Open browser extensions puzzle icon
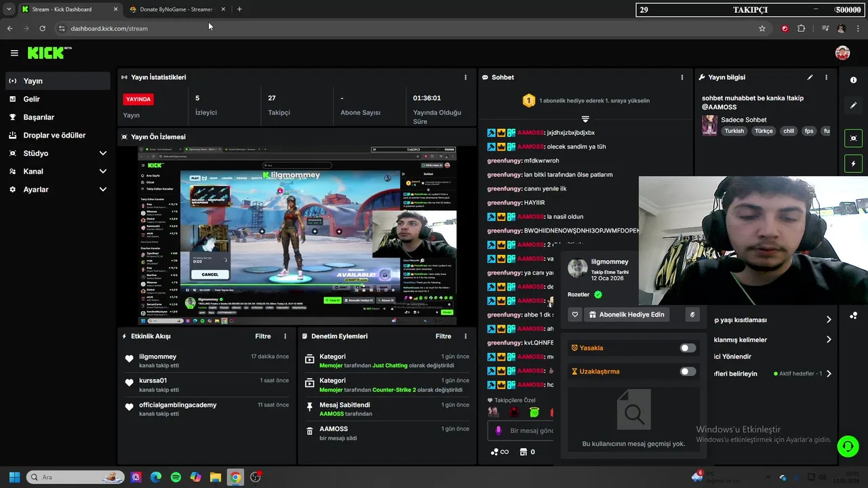868x488 pixels. 802,28
